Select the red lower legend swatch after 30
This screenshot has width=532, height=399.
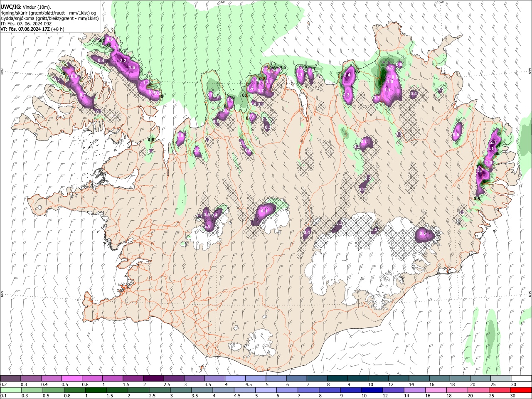(x=521, y=390)
